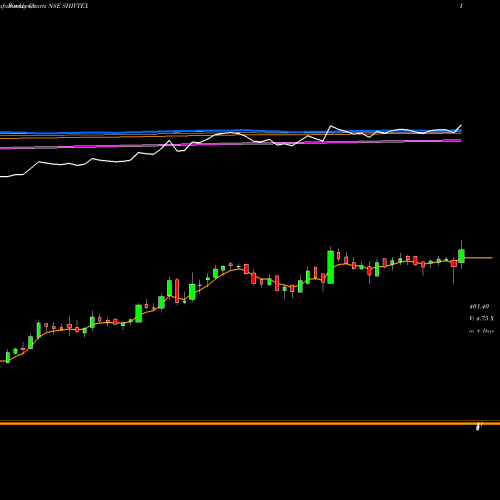The height and width of the screenshot is (500, 500).
Task: Click the numeral '1' at the top right
Action: click(x=461, y=6)
